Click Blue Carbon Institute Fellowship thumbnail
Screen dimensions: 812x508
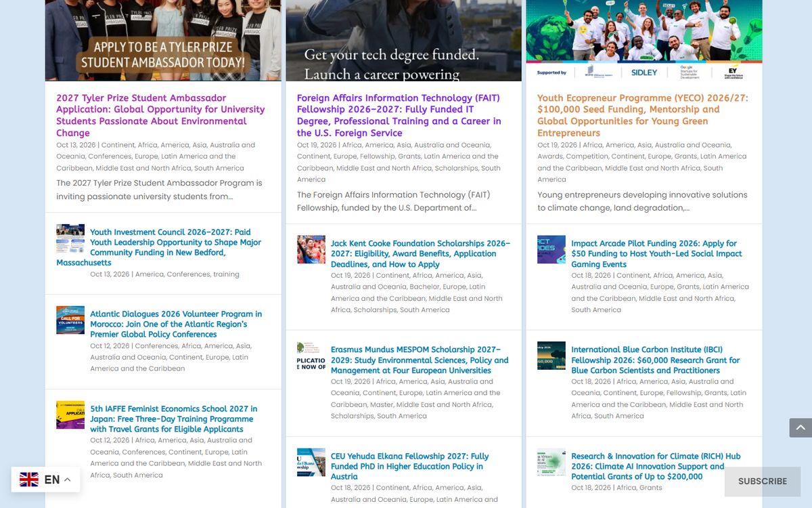tap(551, 356)
